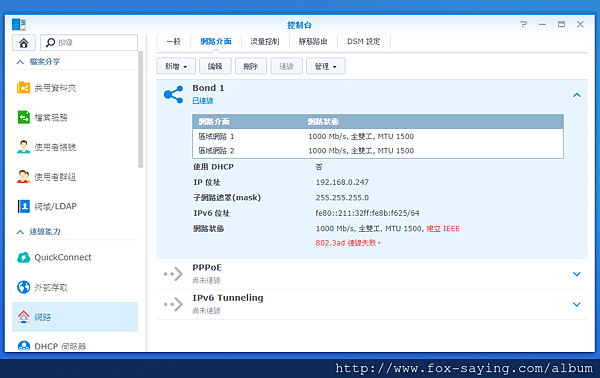Collapse the File Sharing section (檔案分享)
Viewport: 600px width, 378px height.
(20, 62)
